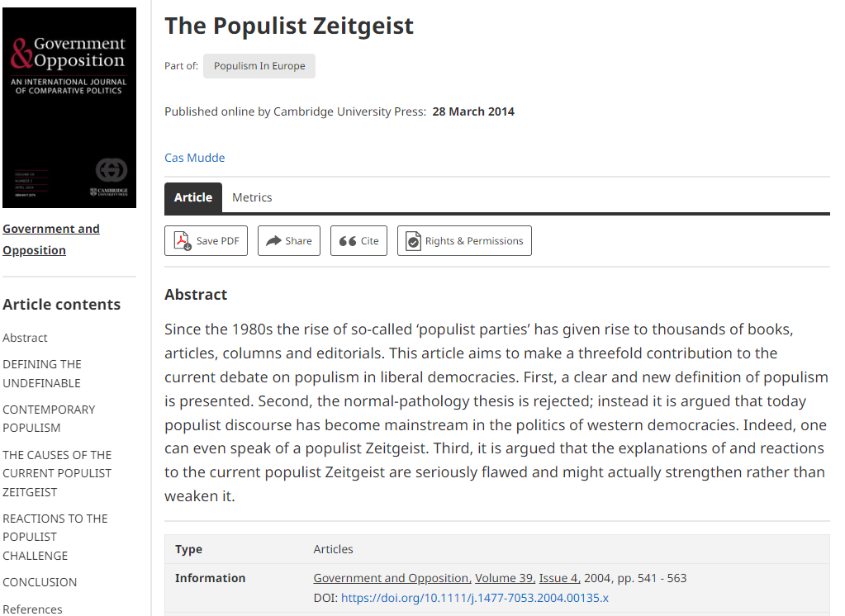
Task: Jump to the Abstract section
Action: [x=25, y=338]
